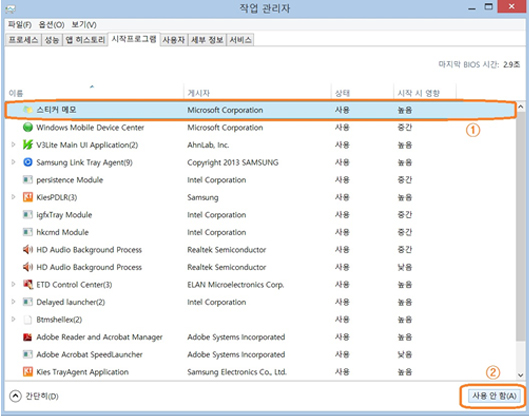
Task: Click the Btmshellex blank file icon
Action: tap(27, 319)
